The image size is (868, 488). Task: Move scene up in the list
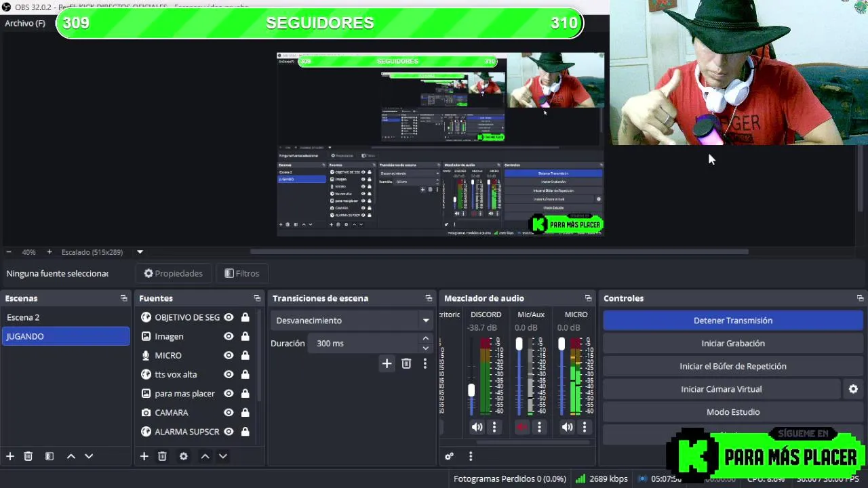coord(71,456)
